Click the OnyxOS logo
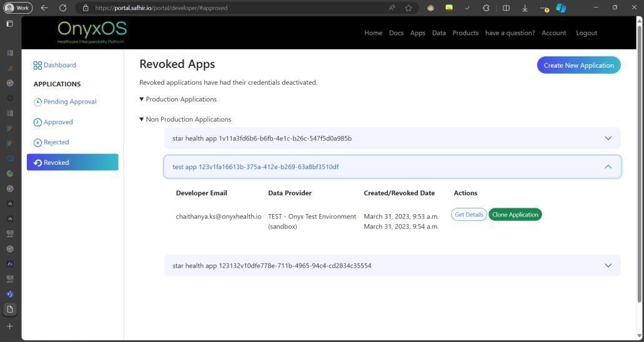 (x=91, y=32)
